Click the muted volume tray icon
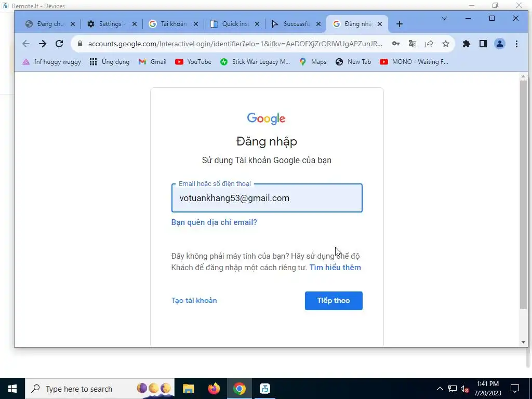Viewport: 532px width, 399px height. [465, 389]
